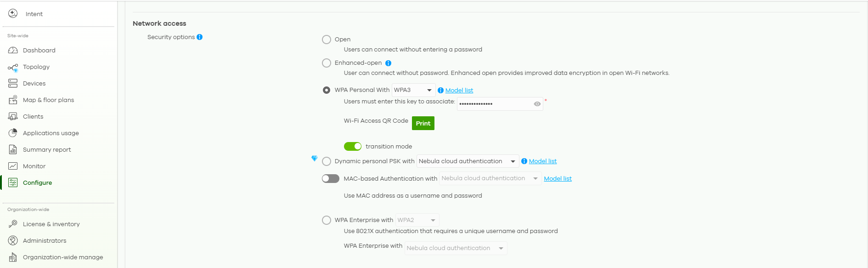
Task: Click the Summary report icon
Action: point(13,149)
